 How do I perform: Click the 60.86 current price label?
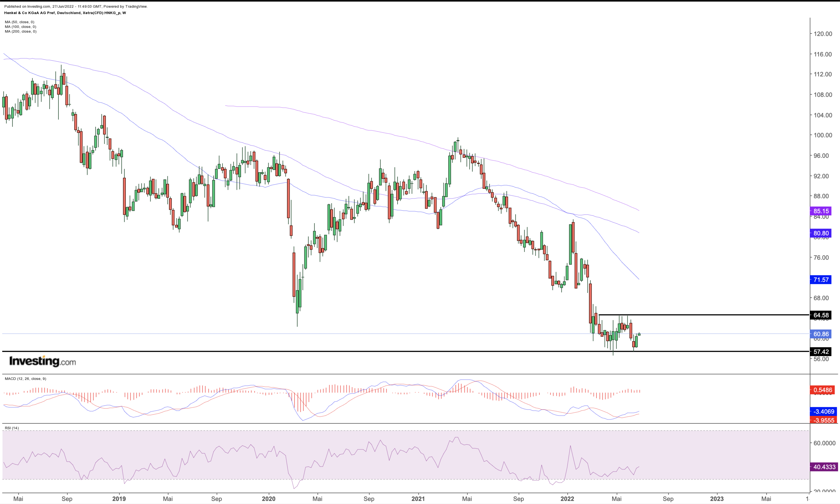pos(821,334)
